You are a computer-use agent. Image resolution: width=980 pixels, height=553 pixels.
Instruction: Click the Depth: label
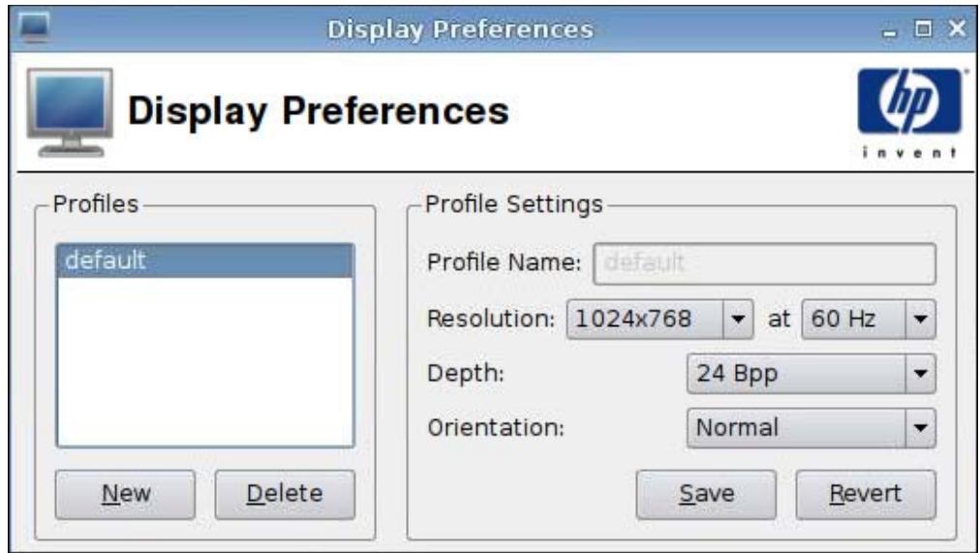(466, 374)
